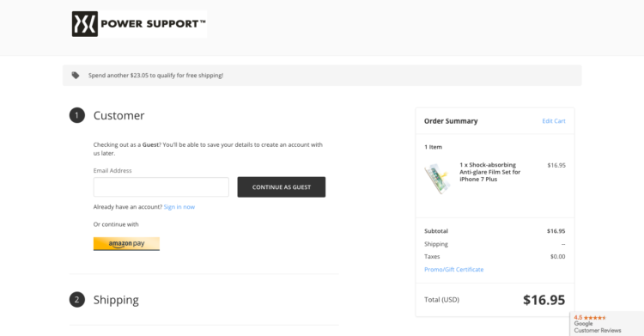The width and height of the screenshot is (644, 336).
Task: Click the Edit Cart link
Action: [x=554, y=121]
